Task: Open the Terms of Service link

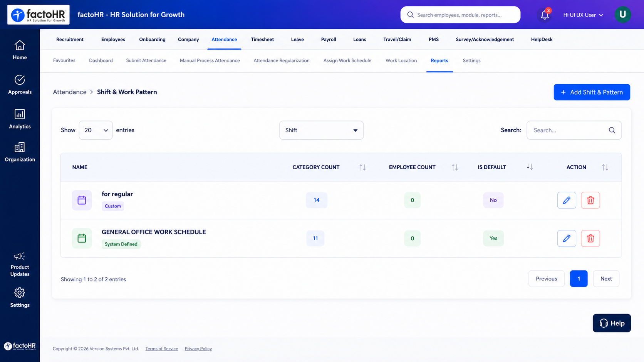Action: click(x=162, y=349)
